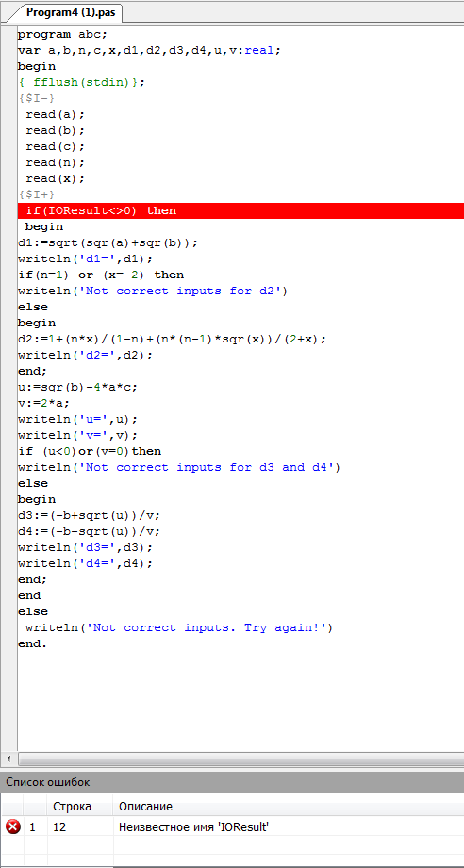Select the error Неизвестное имя 'IOResult'
The height and width of the screenshot is (868, 464).
194,827
